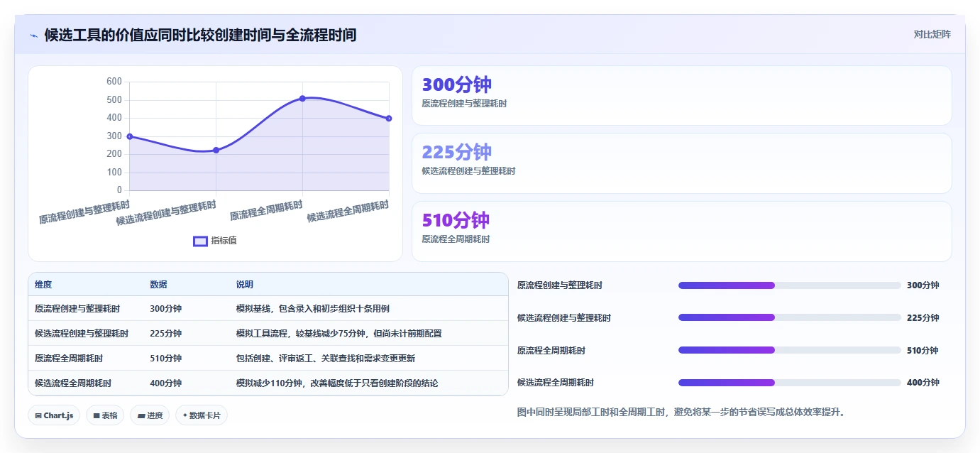This screenshot has height=453, width=980.
Task: Click the main title 候选工具的价值应同时比较
Action: [200, 35]
